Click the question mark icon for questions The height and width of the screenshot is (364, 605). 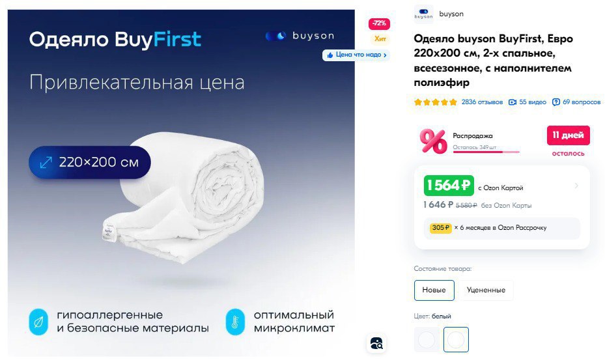[x=556, y=102]
